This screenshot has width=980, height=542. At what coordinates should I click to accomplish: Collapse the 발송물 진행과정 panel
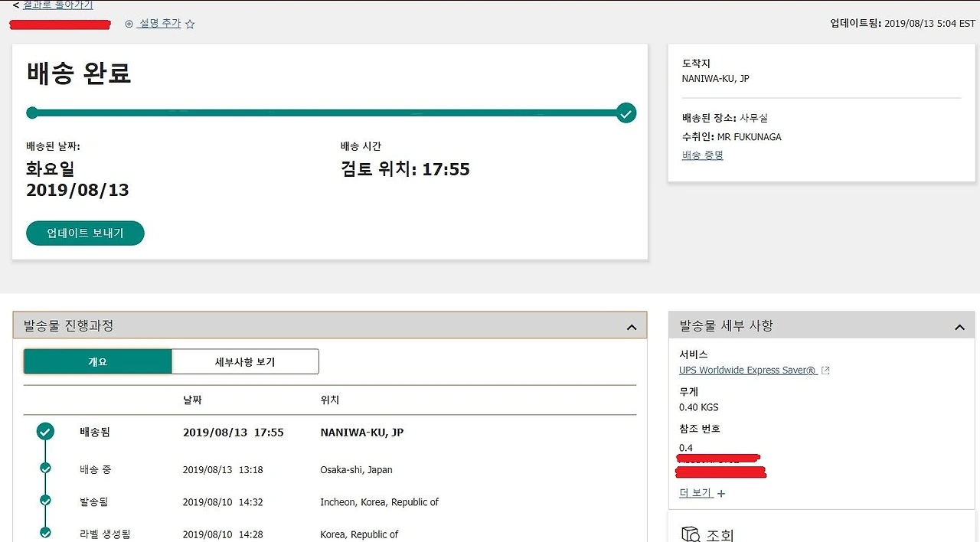(x=632, y=325)
